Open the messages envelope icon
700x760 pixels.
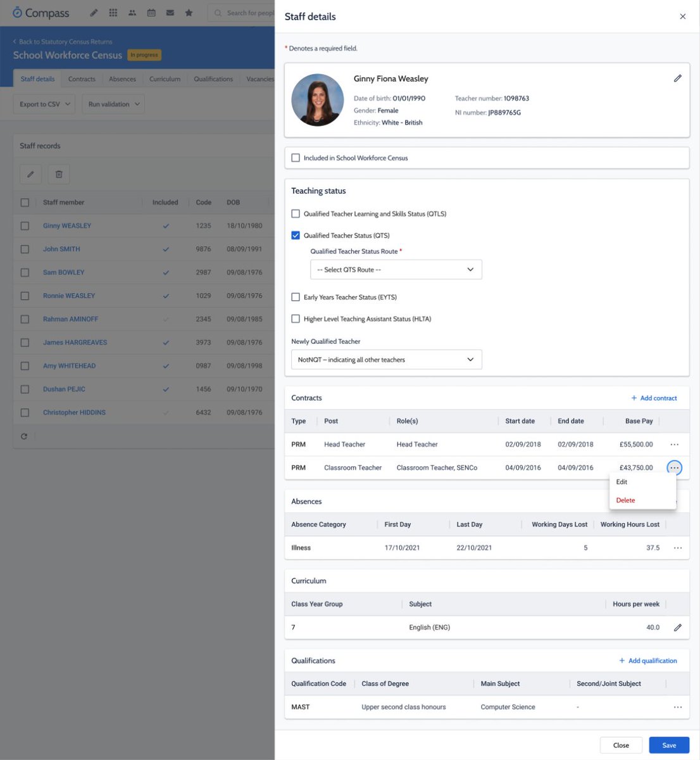tap(170, 12)
